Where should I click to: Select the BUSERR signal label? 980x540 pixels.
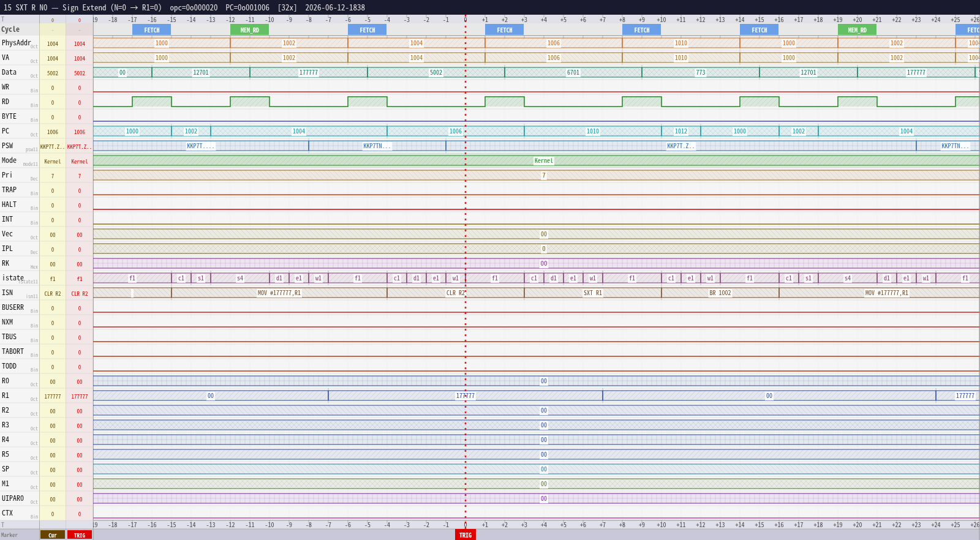[x=13, y=307]
